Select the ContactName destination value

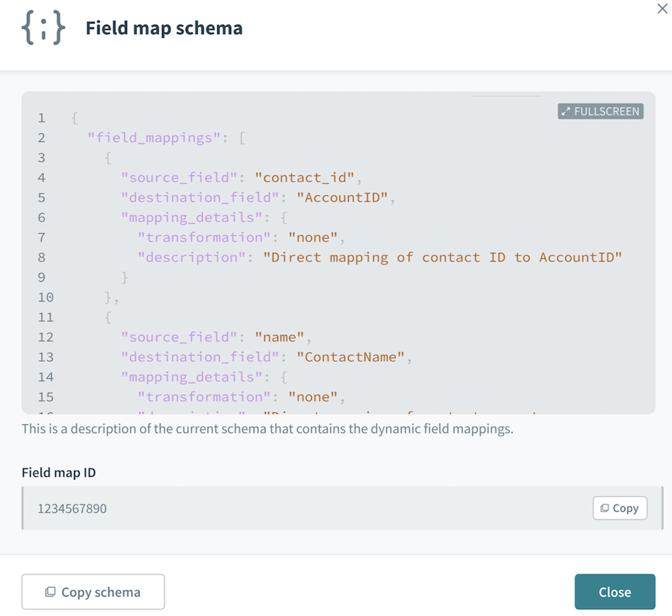(350, 357)
